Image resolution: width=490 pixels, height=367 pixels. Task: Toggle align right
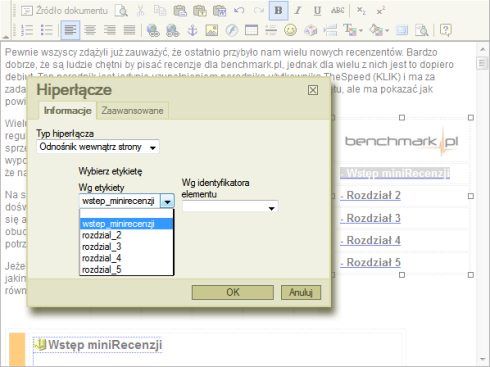click(110, 30)
